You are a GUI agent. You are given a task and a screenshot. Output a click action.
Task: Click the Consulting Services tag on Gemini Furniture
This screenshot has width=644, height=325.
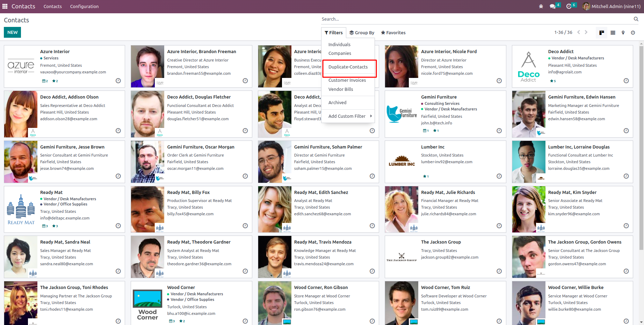point(440,103)
